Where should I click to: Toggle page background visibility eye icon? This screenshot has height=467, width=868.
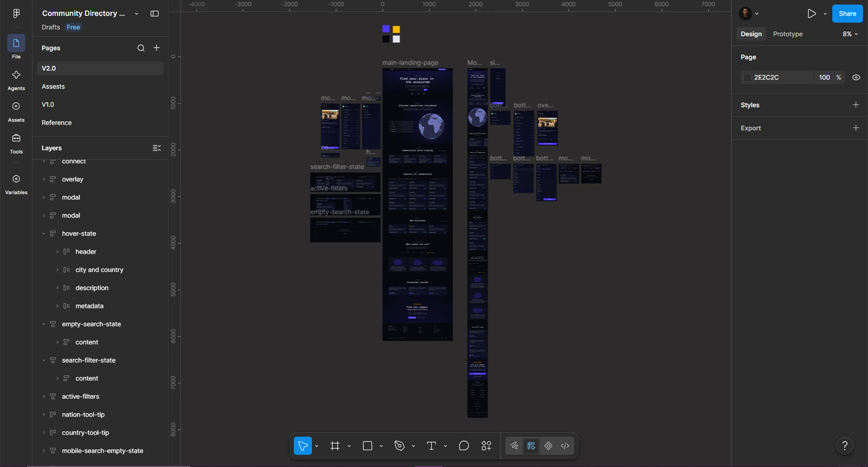click(856, 78)
